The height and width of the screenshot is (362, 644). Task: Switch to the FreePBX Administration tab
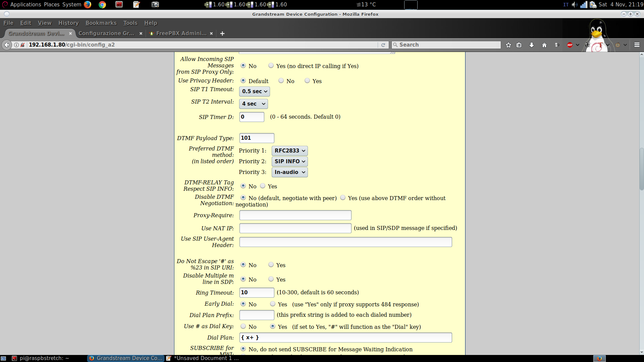pyautogui.click(x=181, y=34)
